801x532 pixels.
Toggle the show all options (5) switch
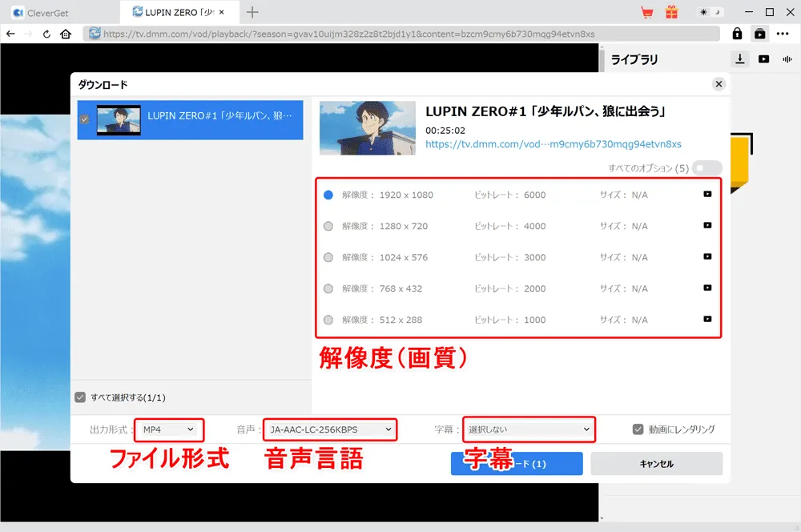click(x=707, y=168)
